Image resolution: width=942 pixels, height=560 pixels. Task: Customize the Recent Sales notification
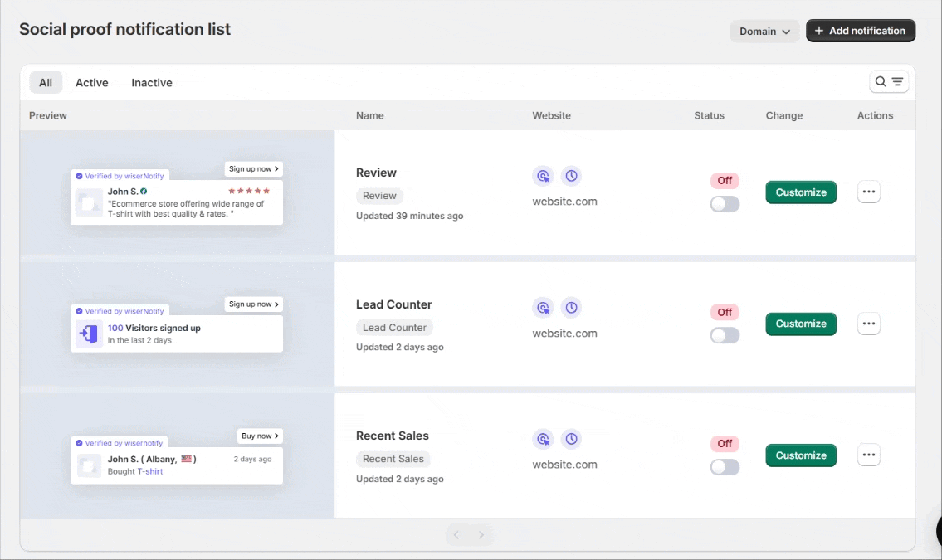pos(801,455)
